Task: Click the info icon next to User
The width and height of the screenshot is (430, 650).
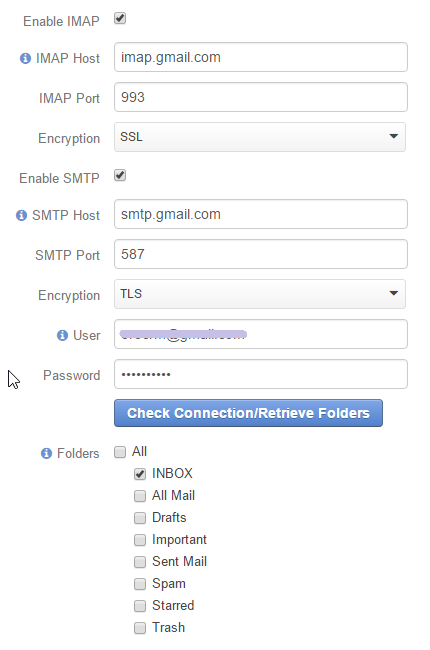Action: pos(62,335)
